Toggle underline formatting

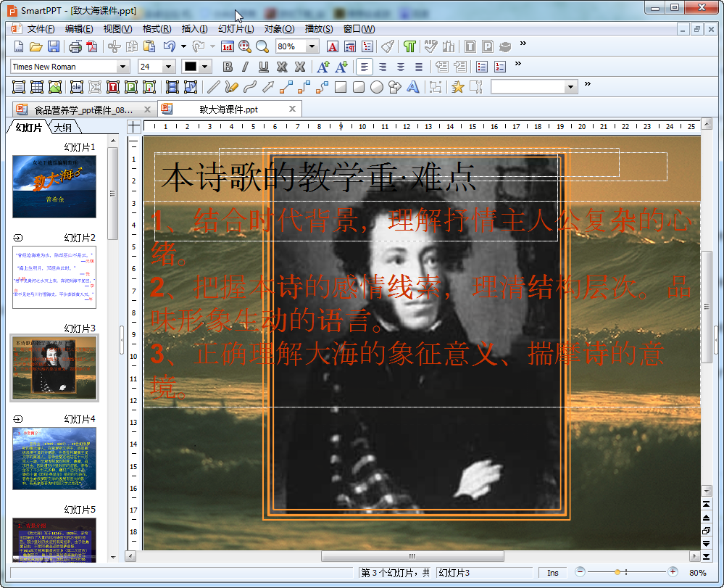click(264, 67)
